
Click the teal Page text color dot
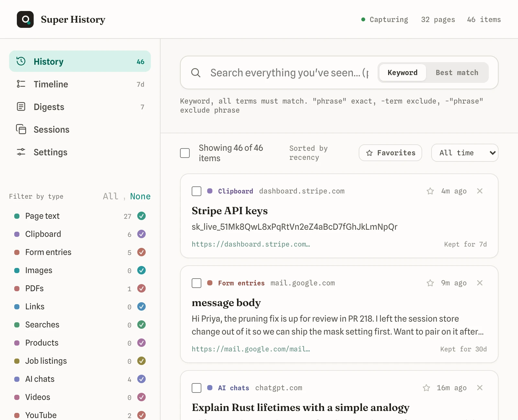coord(17,216)
